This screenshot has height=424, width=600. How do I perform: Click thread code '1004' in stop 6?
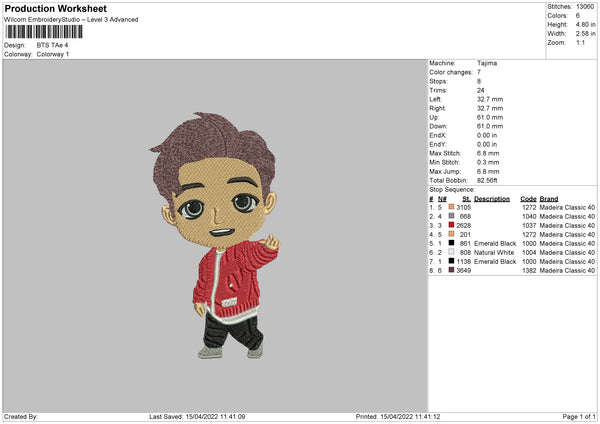tap(529, 253)
